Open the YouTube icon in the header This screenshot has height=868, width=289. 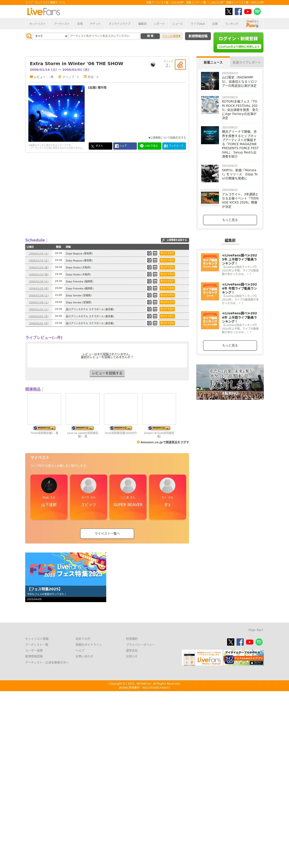pos(248,11)
